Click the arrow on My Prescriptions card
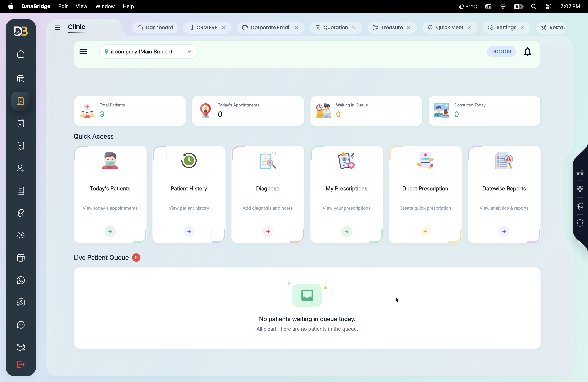Image resolution: width=588 pixels, height=382 pixels. pos(347,232)
